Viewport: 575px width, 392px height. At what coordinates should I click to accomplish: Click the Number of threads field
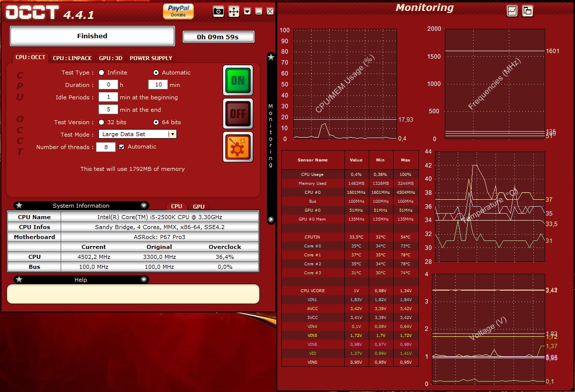106,147
